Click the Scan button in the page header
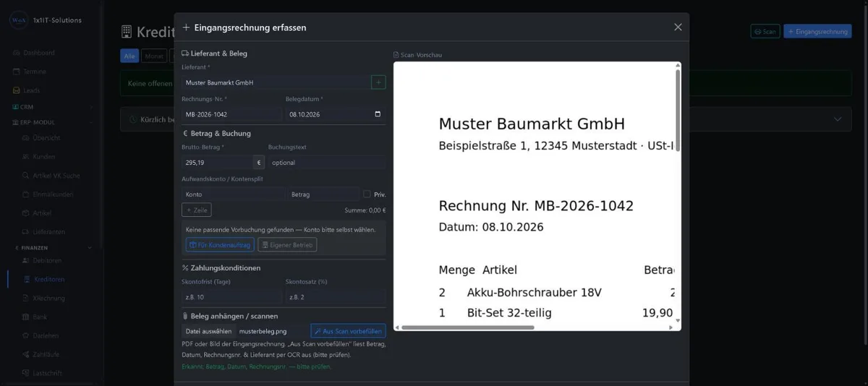Viewport: 868px width, 386px height. click(765, 31)
